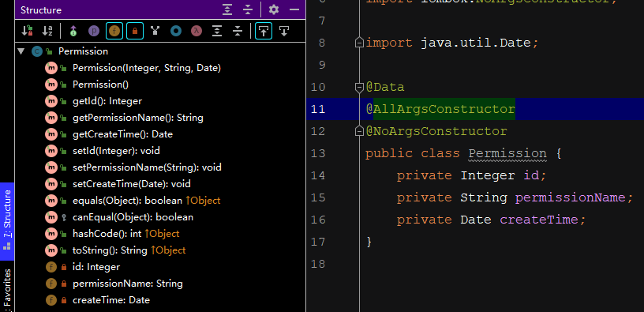
Task: Collapse the import block fold marker
Action: [x=359, y=43]
